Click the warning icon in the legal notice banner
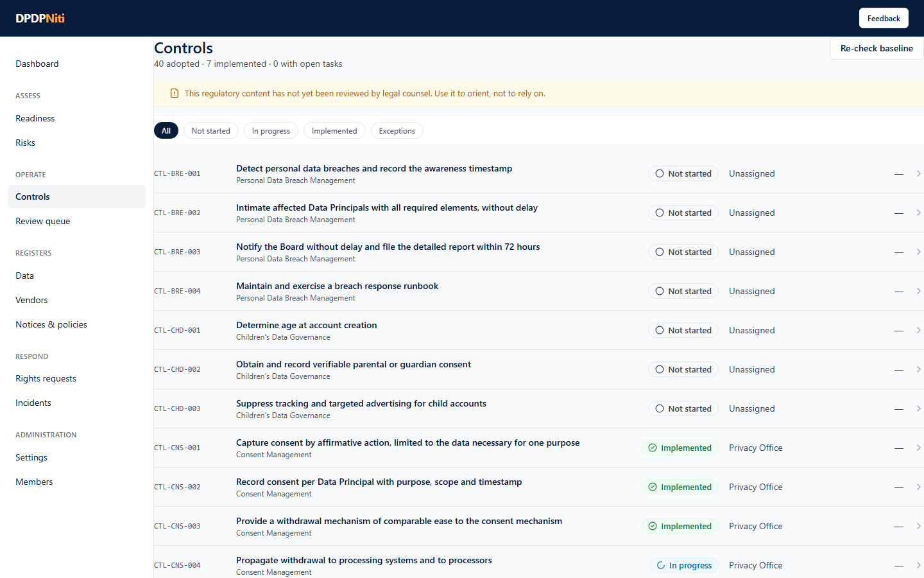The image size is (924, 578). pos(175,93)
